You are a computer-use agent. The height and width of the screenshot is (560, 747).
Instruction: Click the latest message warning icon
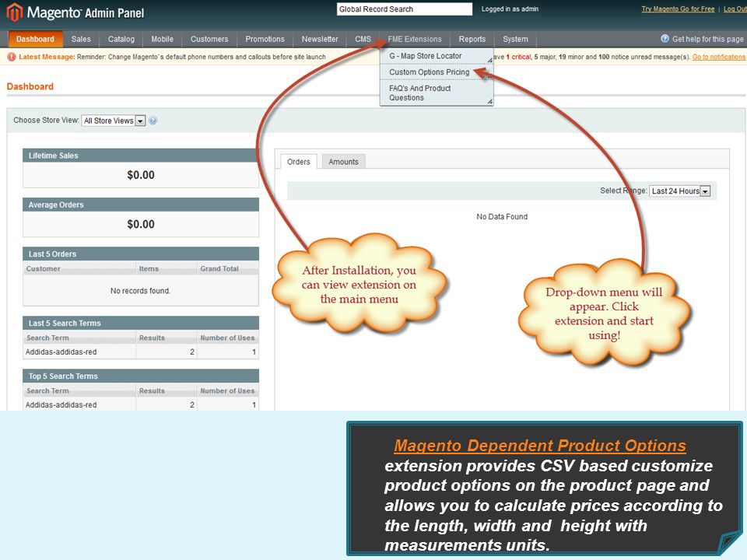pyautogui.click(x=12, y=57)
